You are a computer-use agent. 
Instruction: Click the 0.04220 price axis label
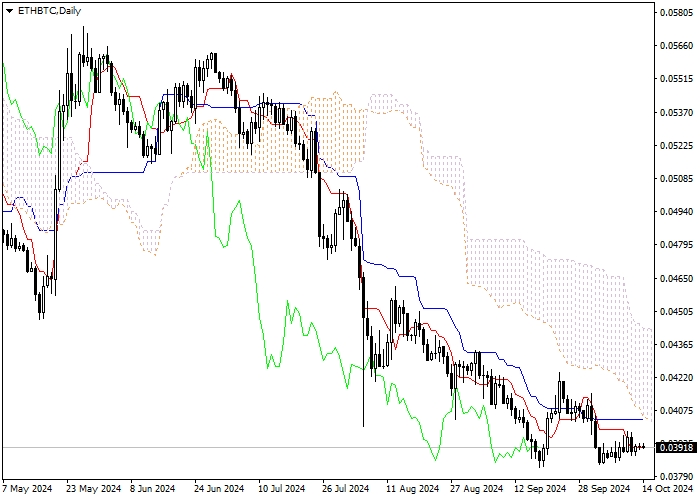point(677,378)
